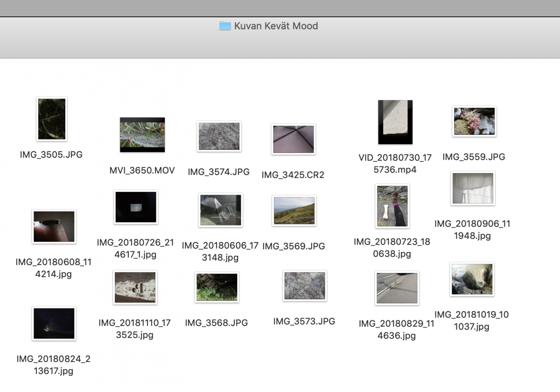560x392 pixels.
Task: Click the IMG_20180906_111948.jpg curtain photo
Action: 473,189
